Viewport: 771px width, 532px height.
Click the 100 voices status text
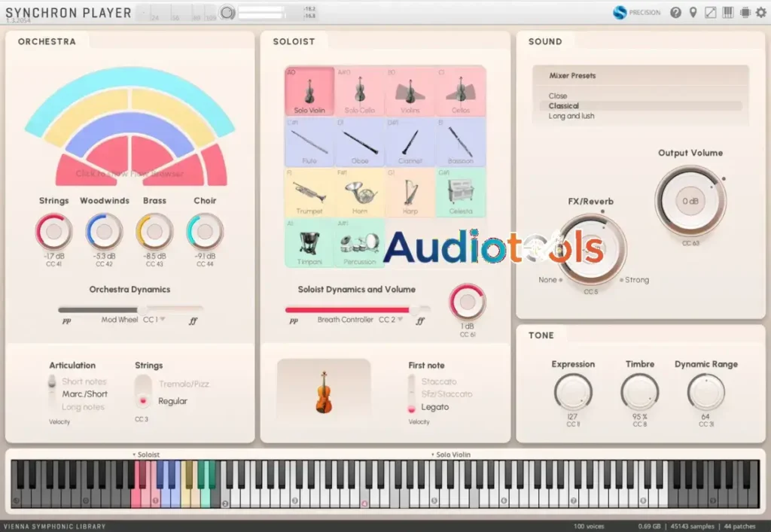pyautogui.click(x=589, y=526)
